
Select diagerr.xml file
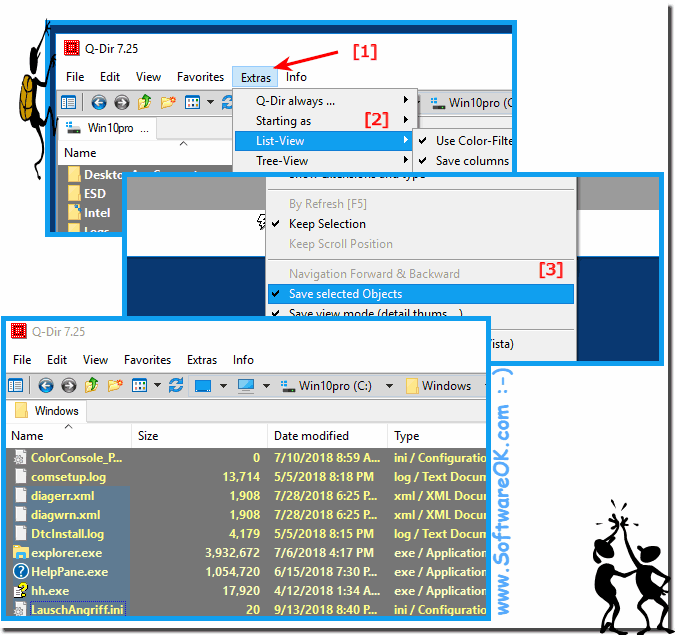click(x=62, y=496)
